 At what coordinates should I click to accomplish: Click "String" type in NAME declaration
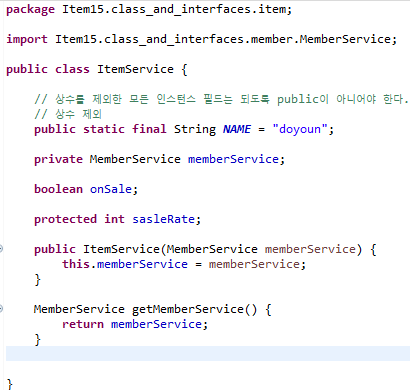tap(195, 129)
